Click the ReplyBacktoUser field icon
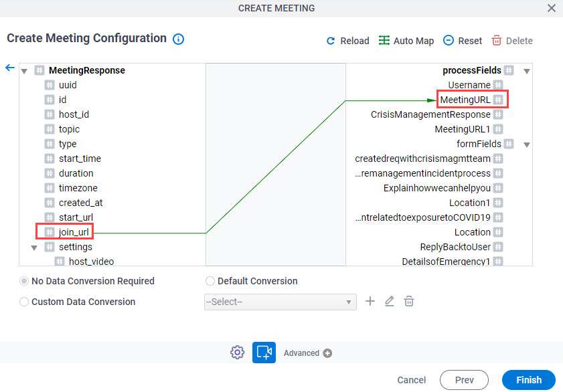Screen dimensions: 563x392 click(498, 247)
